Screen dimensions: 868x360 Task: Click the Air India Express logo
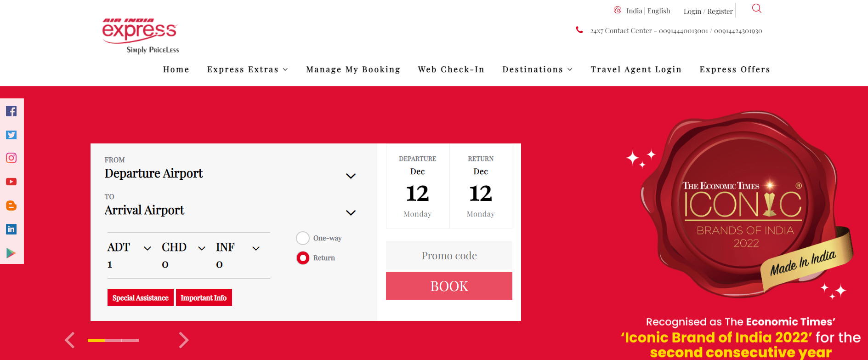click(x=140, y=36)
